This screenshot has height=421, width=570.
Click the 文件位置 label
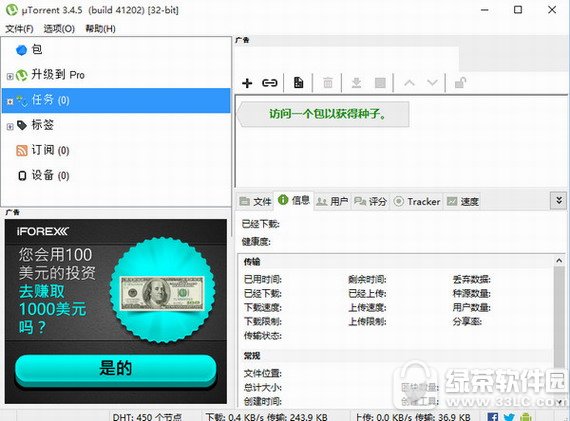coord(262,373)
